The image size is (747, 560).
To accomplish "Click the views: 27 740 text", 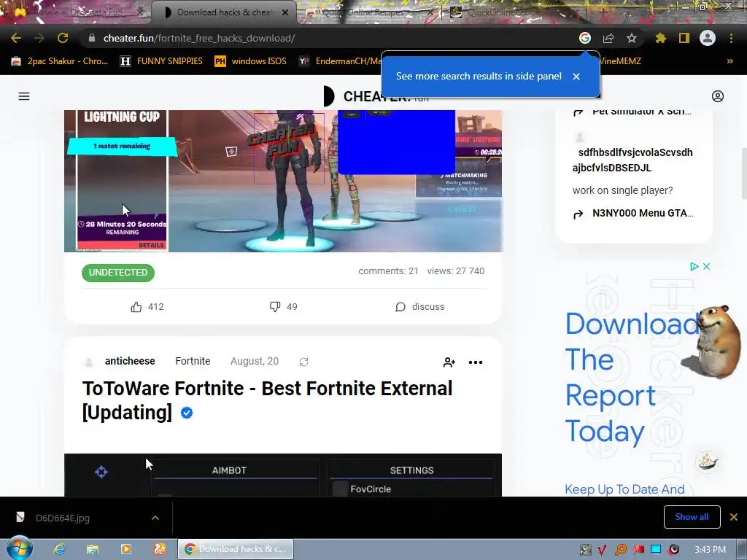I will click(x=456, y=271).
